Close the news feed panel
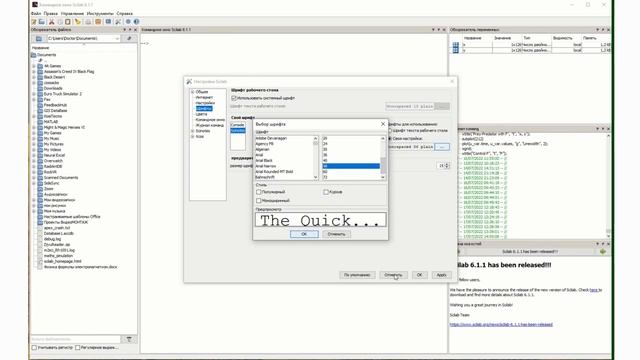Viewport: 640px width, 360px height. point(608,244)
